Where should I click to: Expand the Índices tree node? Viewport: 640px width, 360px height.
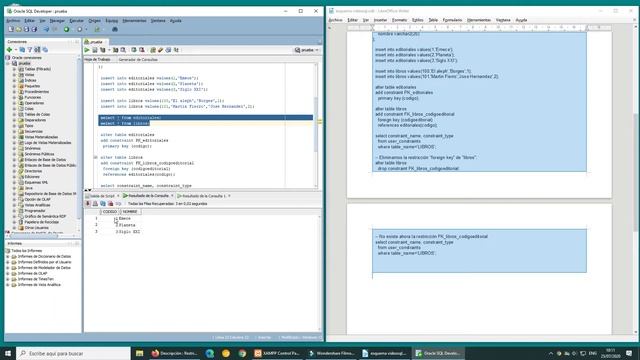pos(14,80)
